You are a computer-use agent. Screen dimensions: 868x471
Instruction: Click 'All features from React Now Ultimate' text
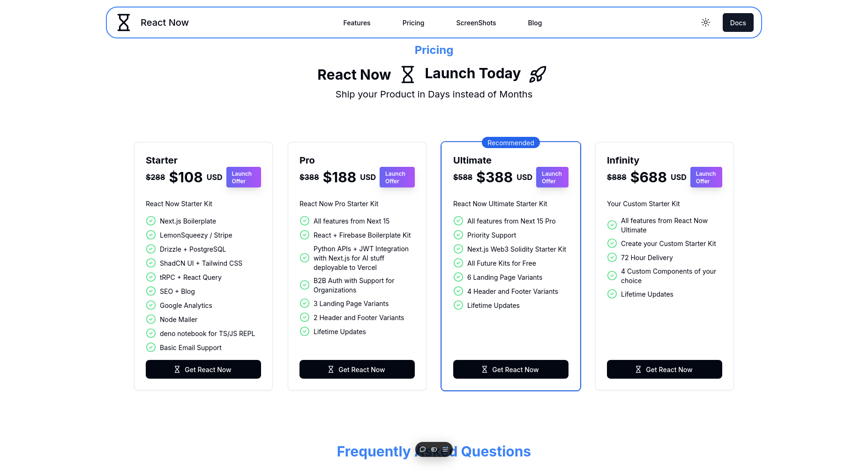(664, 225)
